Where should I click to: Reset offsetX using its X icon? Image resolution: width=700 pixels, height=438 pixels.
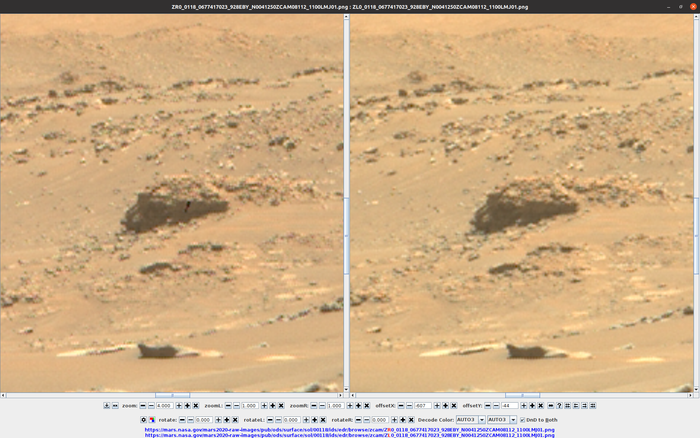coord(454,405)
